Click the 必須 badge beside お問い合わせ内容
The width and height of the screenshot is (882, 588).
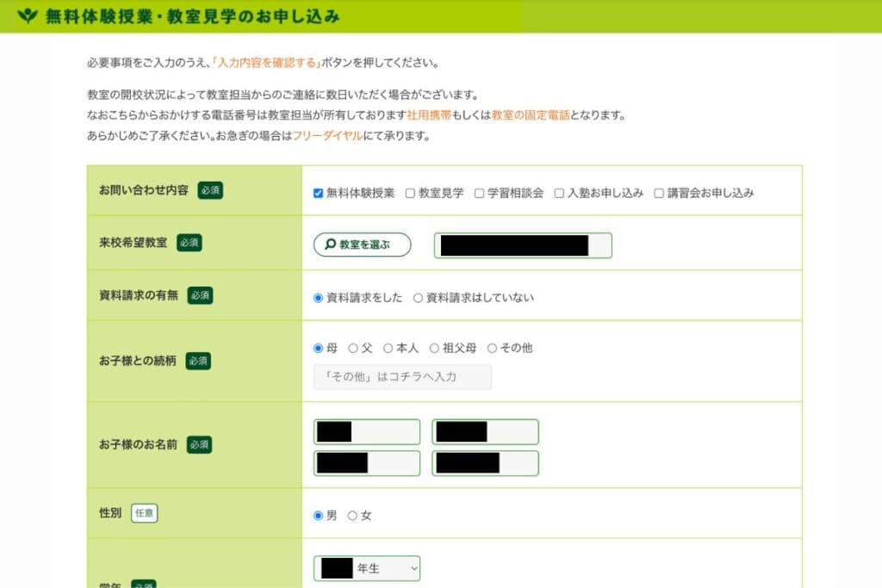[210, 190]
